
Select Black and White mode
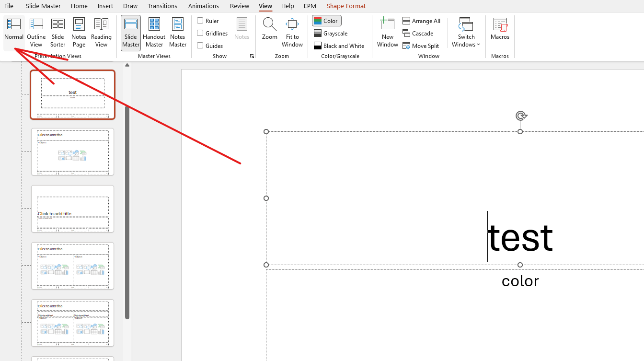pyautogui.click(x=340, y=46)
